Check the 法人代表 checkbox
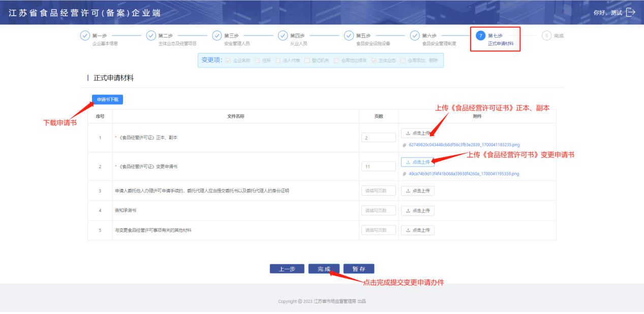 278,60
